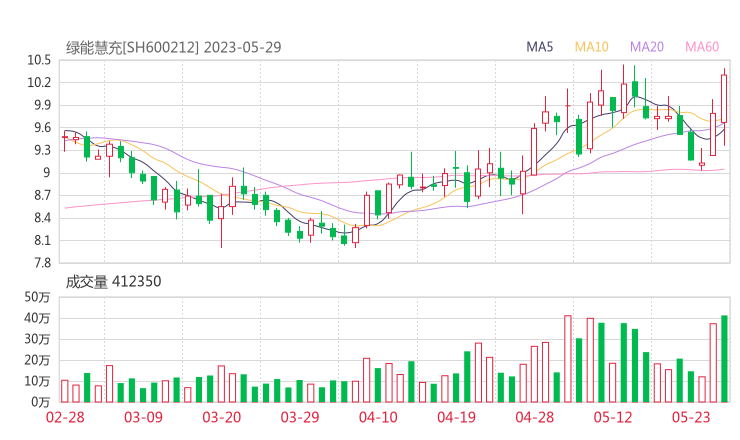Click the 03-09 date axis label
Image resolution: width=740 pixels, height=440 pixels.
coord(143,417)
